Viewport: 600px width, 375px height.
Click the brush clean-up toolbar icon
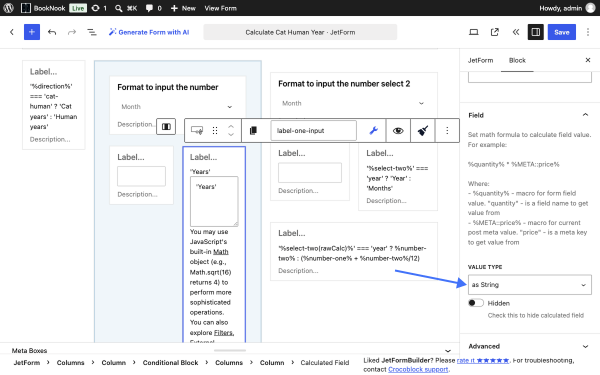click(x=422, y=130)
